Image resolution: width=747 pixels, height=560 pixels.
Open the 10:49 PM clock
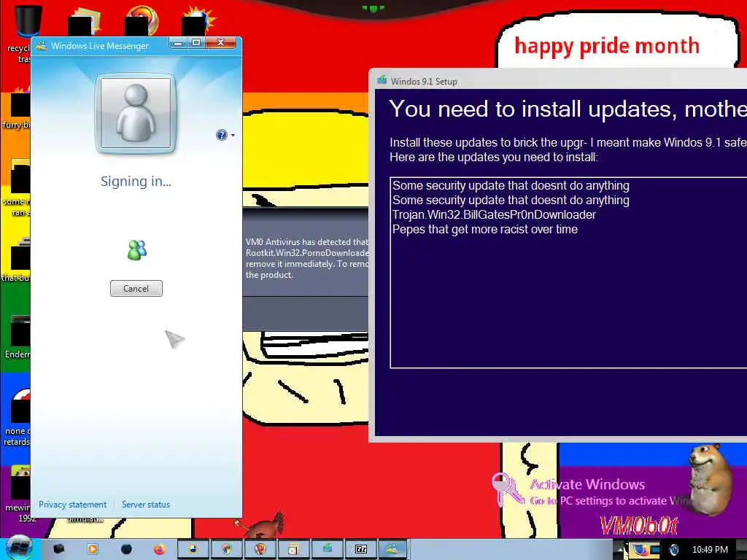710,550
